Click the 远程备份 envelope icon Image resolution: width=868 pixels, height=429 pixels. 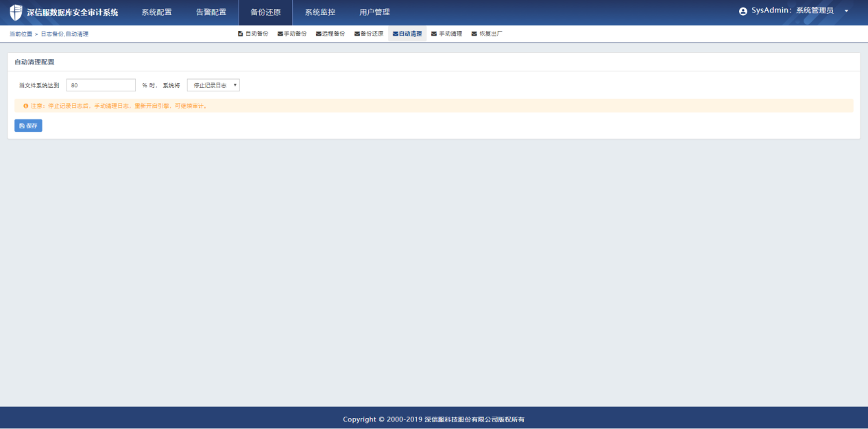tap(318, 34)
